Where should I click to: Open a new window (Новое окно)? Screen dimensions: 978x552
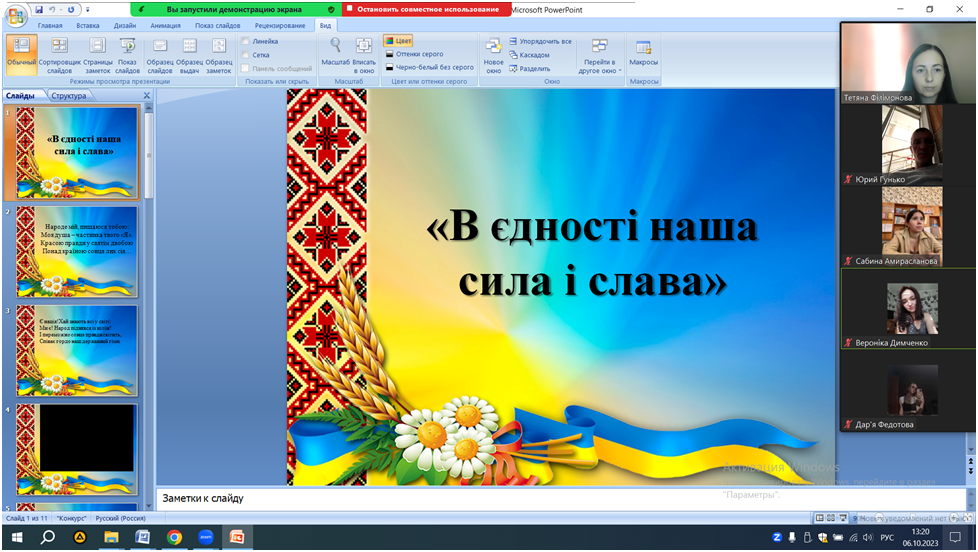click(x=493, y=52)
